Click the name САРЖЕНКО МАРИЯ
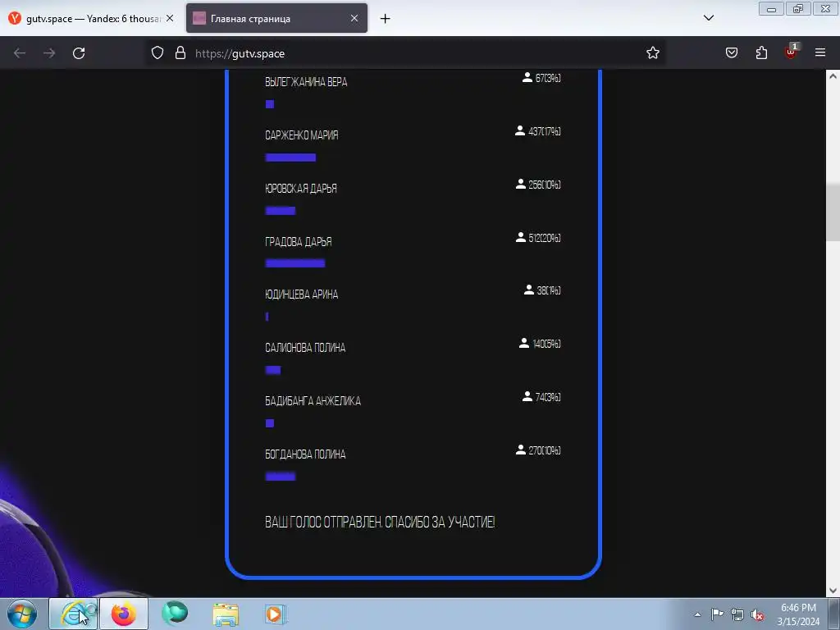This screenshot has width=840, height=630. pyautogui.click(x=302, y=135)
